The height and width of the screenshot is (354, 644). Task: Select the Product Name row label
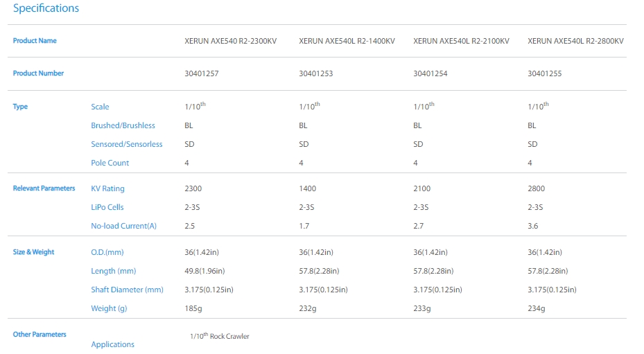35,41
